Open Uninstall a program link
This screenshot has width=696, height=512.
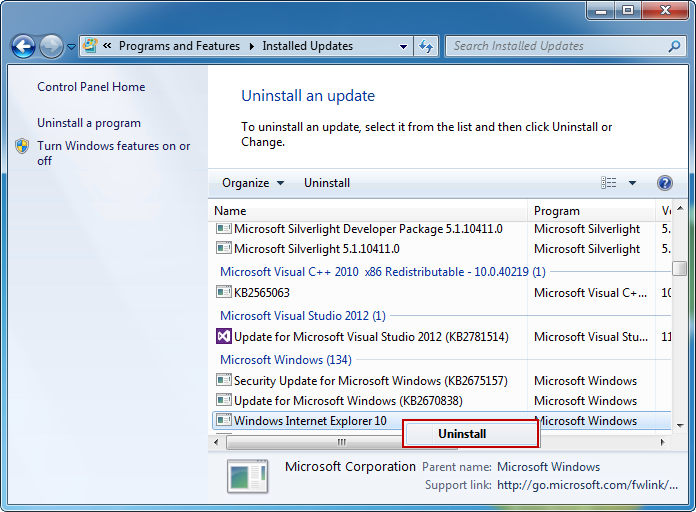(x=89, y=123)
